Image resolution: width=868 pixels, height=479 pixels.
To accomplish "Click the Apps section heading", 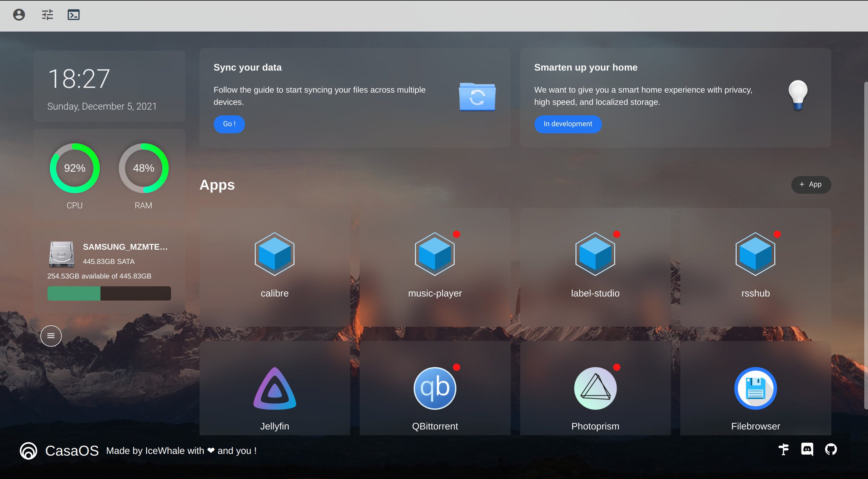I will (217, 185).
